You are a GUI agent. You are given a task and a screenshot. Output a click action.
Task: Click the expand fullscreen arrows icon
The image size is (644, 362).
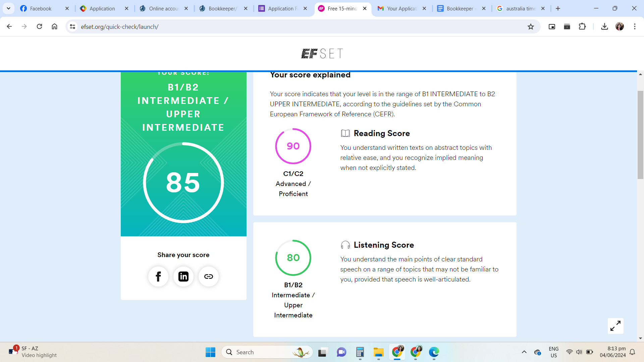[x=615, y=326]
